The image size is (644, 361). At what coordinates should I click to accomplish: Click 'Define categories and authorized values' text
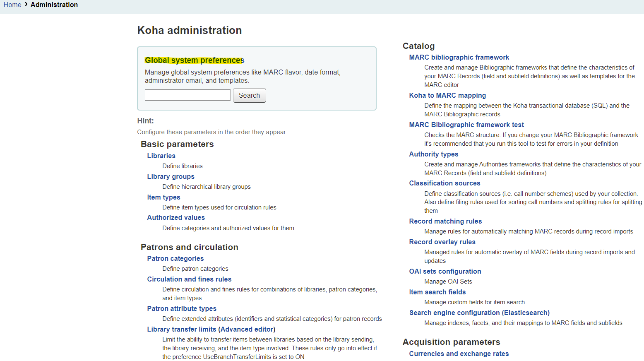point(228,228)
